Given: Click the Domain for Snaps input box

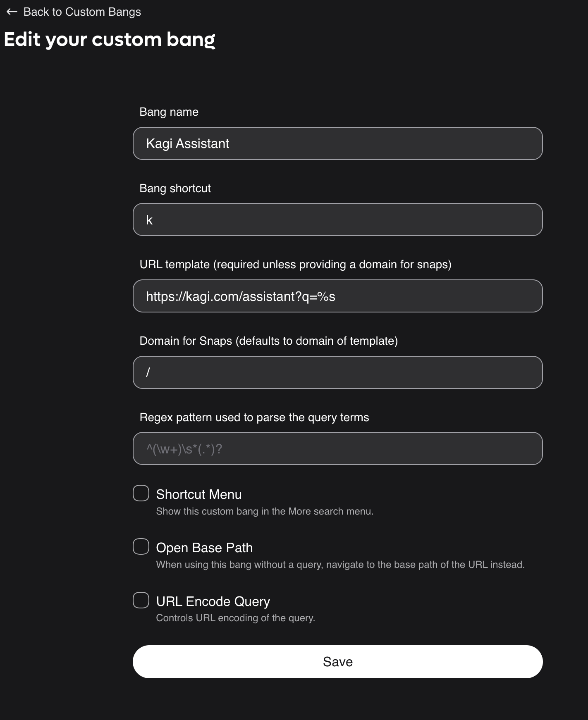Looking at the screenshot, I should pos(337,372).
